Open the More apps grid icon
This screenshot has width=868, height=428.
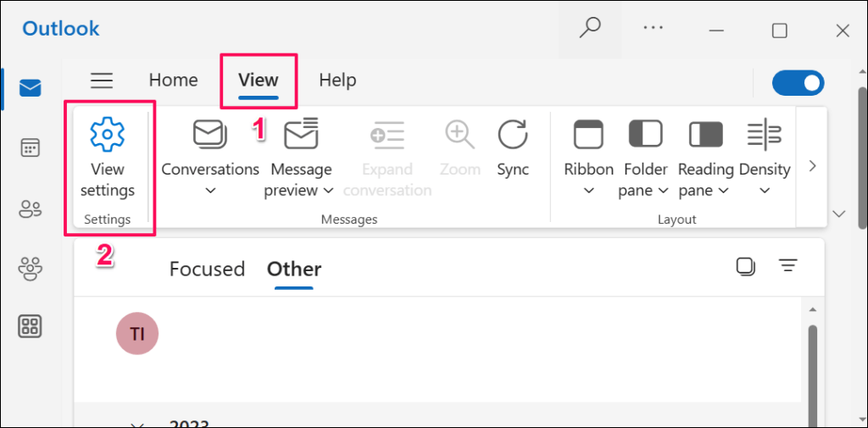click(30, 326)
